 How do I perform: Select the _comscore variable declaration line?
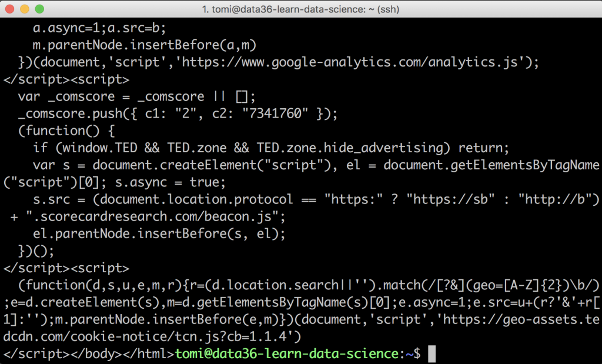(135, 96)
